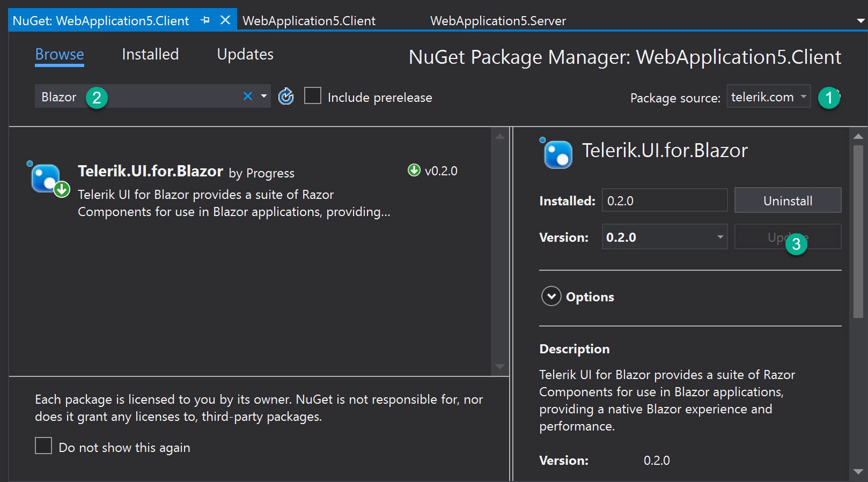
Task: Click the Telerik logo in the details pane
Action: pyautogui.click(x=556, y=153)
